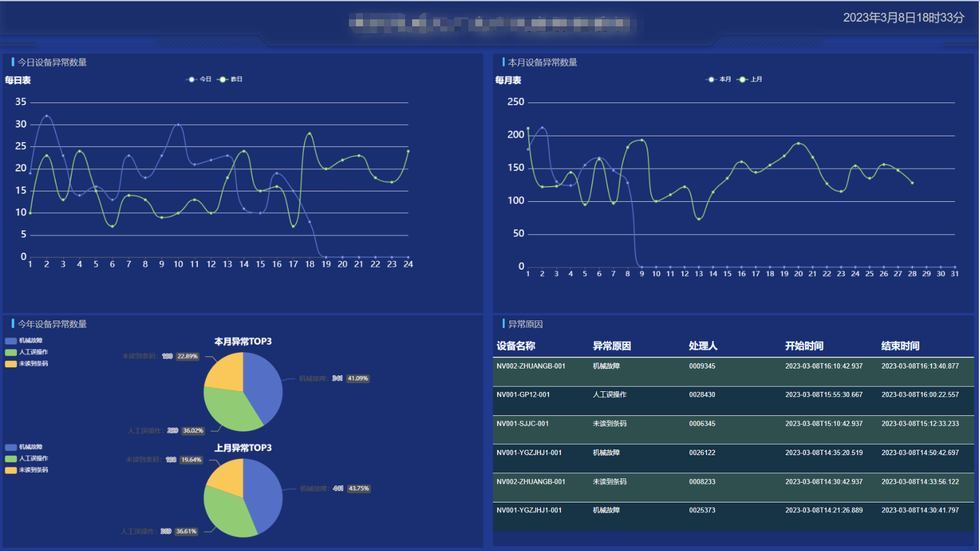Toggle the 昨日 series legend in daily chart
980x551 pixels.
coord(229,80)
